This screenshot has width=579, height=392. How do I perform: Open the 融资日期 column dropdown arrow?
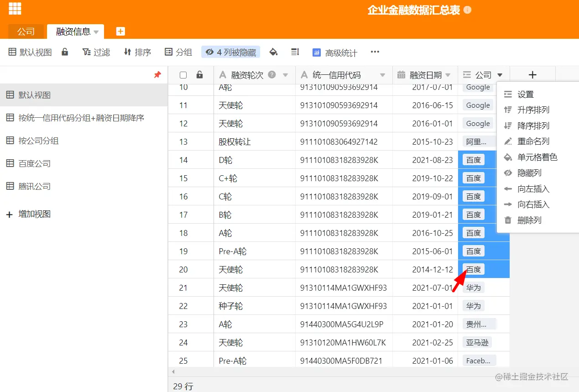click(x=448, y=75)
